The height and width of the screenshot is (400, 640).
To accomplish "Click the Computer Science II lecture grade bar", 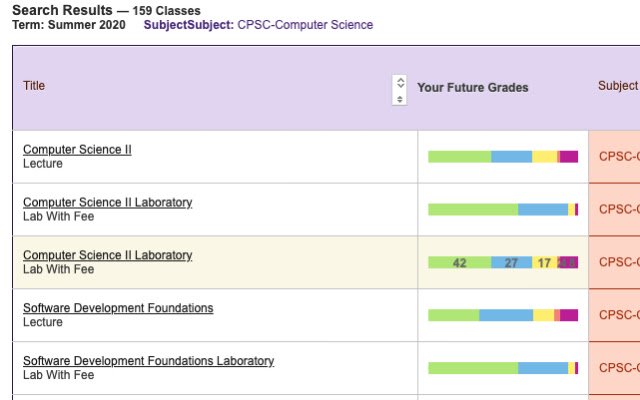I will point(503,156).
